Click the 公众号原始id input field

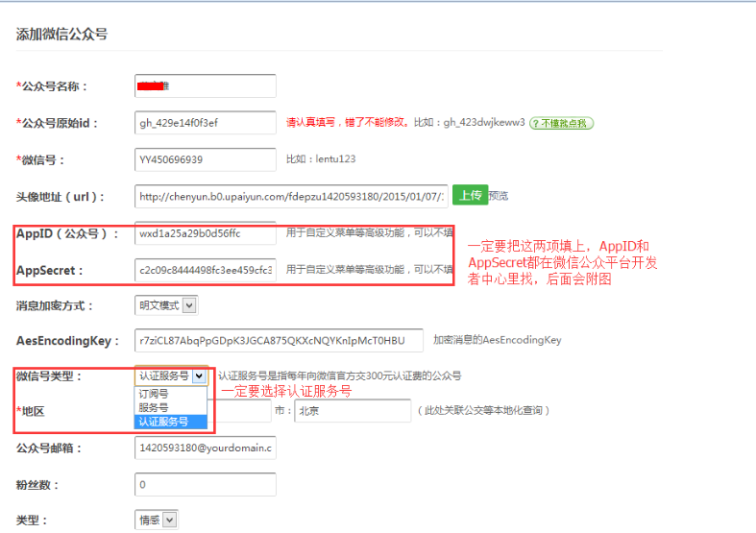tap(206, 123)
